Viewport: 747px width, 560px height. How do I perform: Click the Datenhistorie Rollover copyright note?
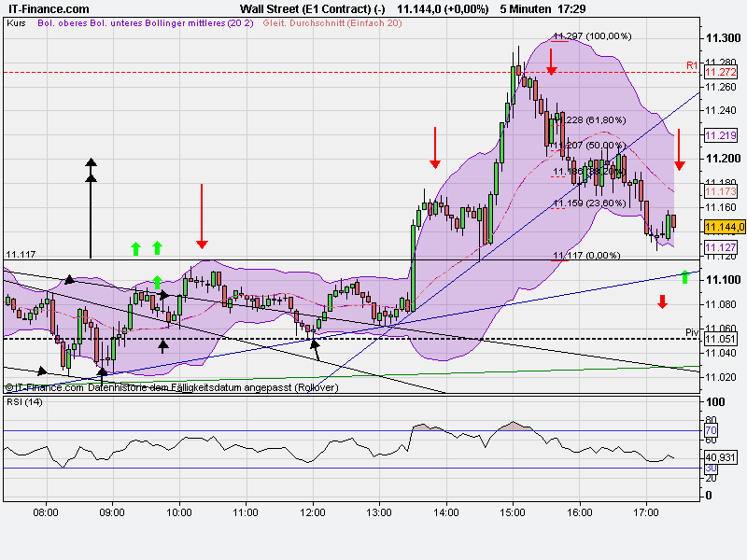click(172, 387)
